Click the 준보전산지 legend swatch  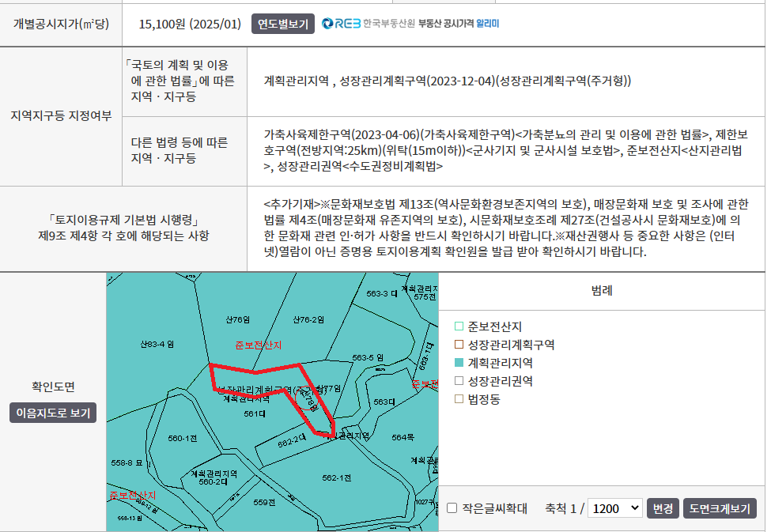459,326
